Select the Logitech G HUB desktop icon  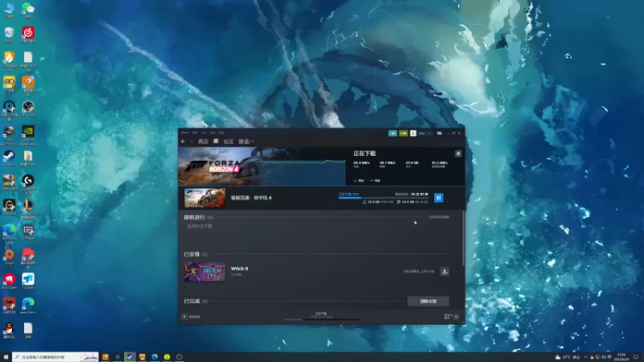[x=28, y=183]
